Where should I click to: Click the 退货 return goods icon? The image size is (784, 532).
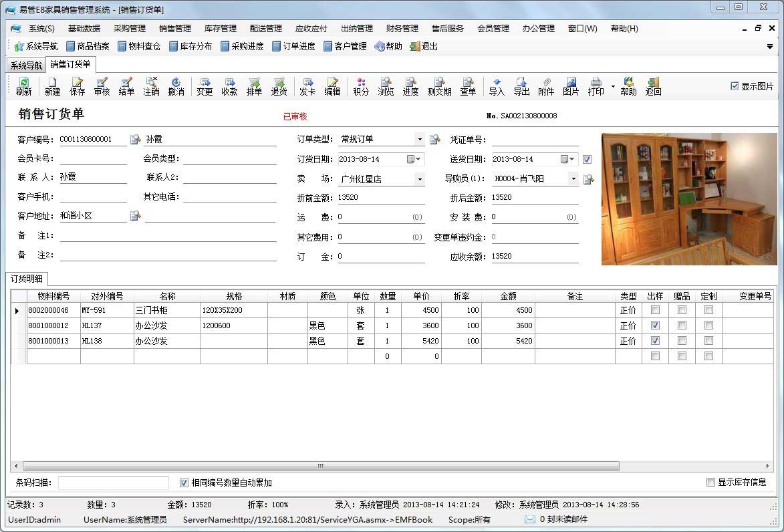279,86
